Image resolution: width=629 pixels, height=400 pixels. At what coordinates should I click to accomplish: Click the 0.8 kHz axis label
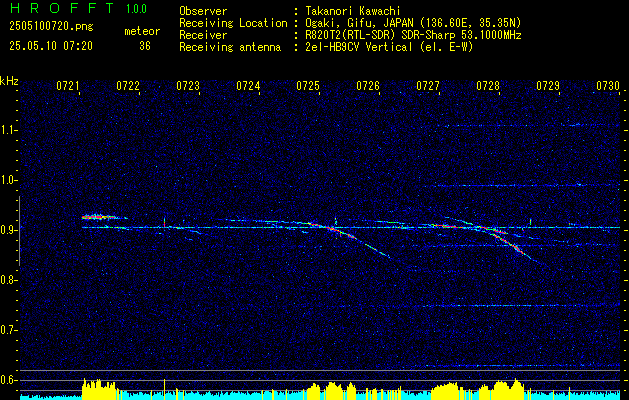pyautogui.click(x=7, y=280)
